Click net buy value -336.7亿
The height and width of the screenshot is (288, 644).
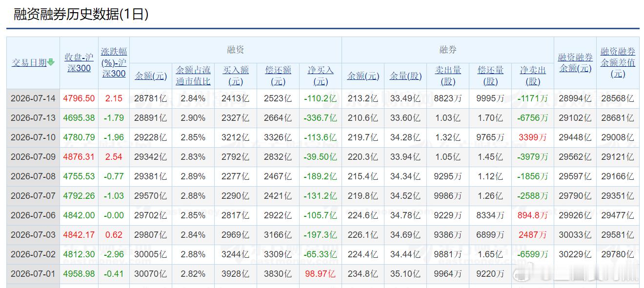321,118
